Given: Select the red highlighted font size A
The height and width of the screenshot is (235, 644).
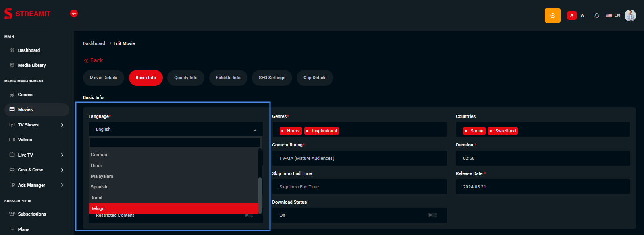Looking at the screenshot, I should tap(571, 16).
